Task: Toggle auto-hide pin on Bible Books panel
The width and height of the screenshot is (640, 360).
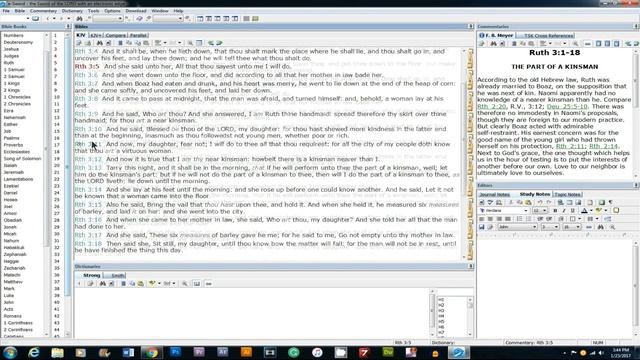Action: pos(68,27)
